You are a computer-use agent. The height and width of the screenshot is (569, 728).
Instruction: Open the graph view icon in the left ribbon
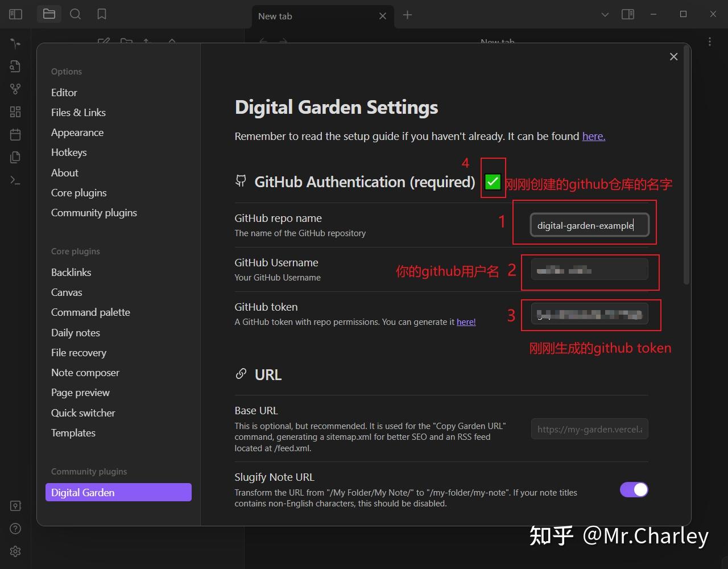pyautogui.click(x=15, y=89)
